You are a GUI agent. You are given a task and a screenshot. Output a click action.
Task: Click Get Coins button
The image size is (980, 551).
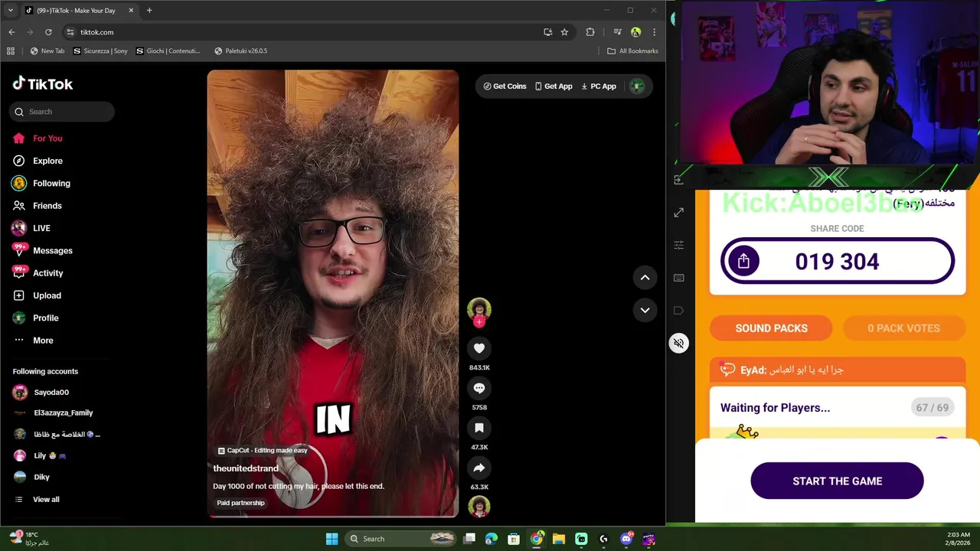coord(505,86)
